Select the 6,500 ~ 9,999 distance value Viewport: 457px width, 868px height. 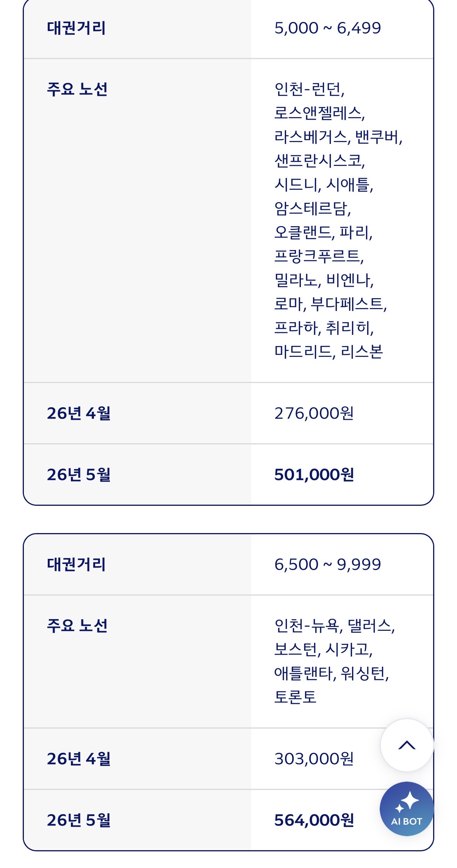[x=327, y=565]
